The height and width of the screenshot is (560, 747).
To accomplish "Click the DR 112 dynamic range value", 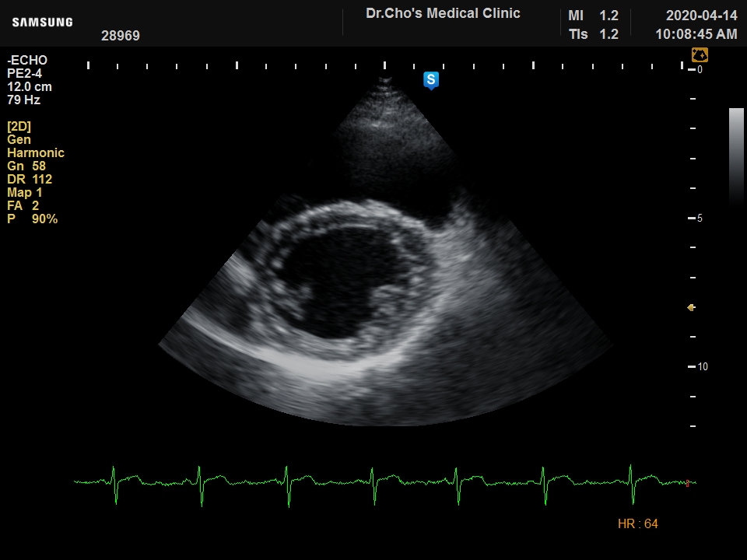I will (x=30, y=180).
